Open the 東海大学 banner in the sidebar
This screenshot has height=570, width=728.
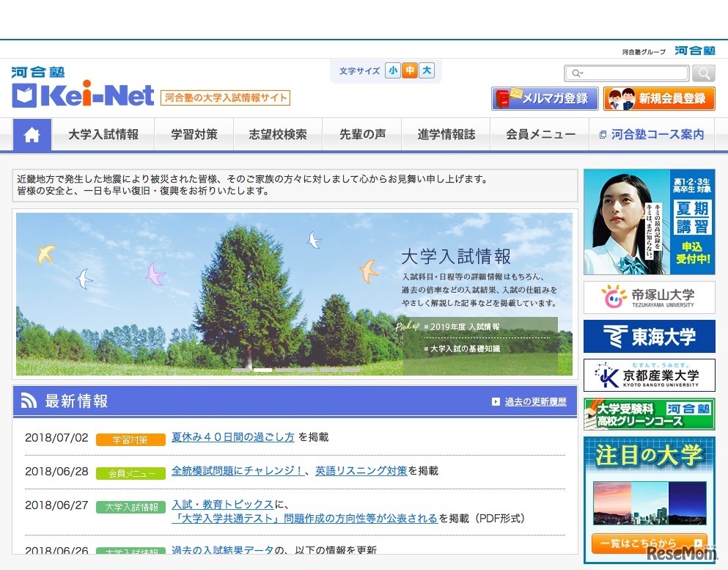(x=649, y=335)
